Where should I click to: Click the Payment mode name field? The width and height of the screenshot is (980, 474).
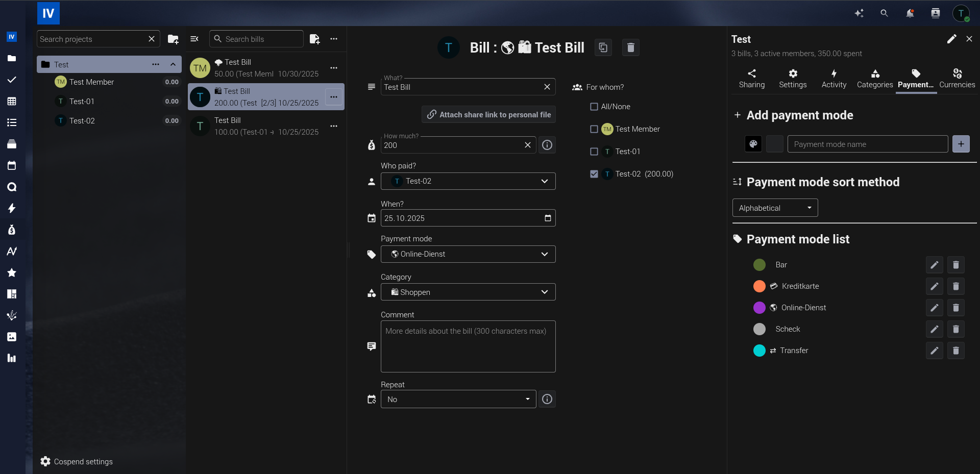click(x=867, y=144)
